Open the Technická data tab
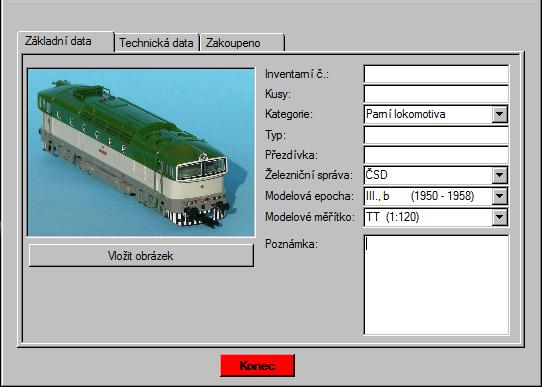542x387 pixels. pyautogui.click(x=157, y=43)
